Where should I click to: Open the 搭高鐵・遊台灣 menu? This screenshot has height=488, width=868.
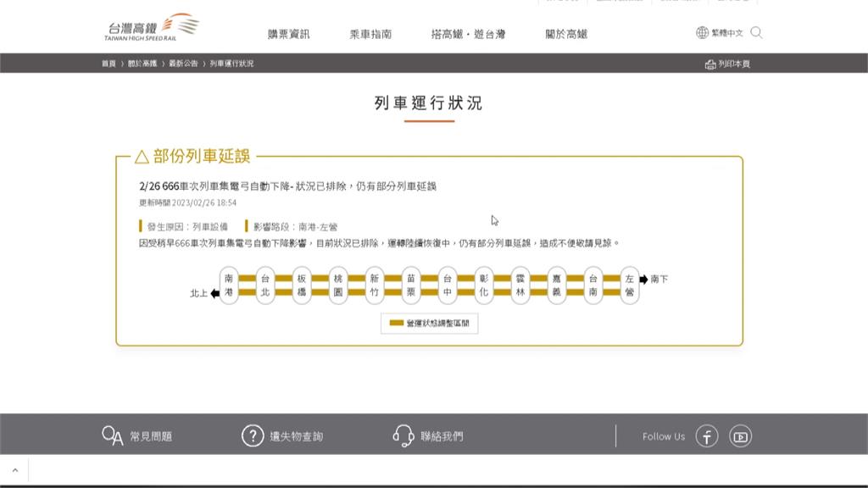tap(468, 34)
